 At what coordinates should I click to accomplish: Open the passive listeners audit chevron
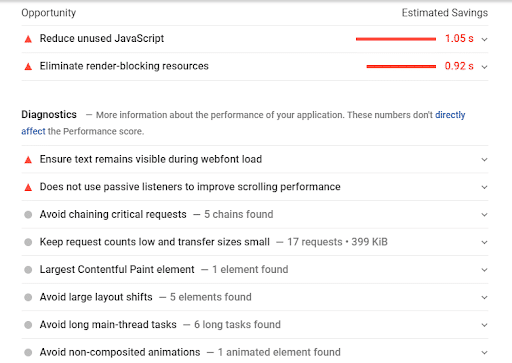[484, 187]
